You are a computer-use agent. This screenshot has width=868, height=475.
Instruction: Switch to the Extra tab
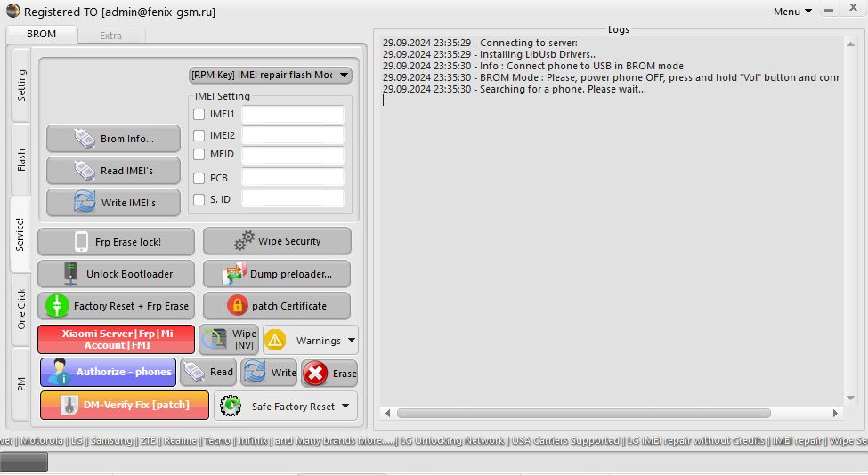110,36
